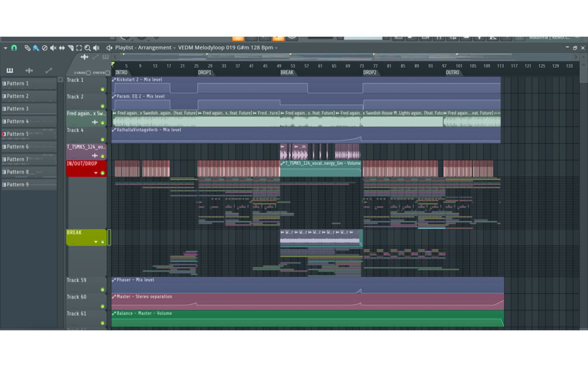Click right arrow of horizontal overview scrollbar
Viewport: 588px width, 367px height.
coord(576,57)
